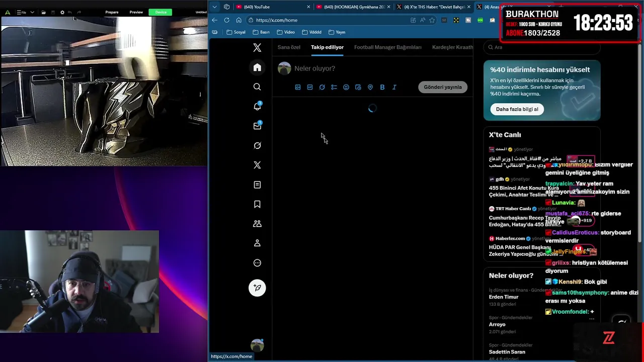644x362 pixels.
Task: Open browser tab actions dropdown chevron
Action: click(215, 7)
